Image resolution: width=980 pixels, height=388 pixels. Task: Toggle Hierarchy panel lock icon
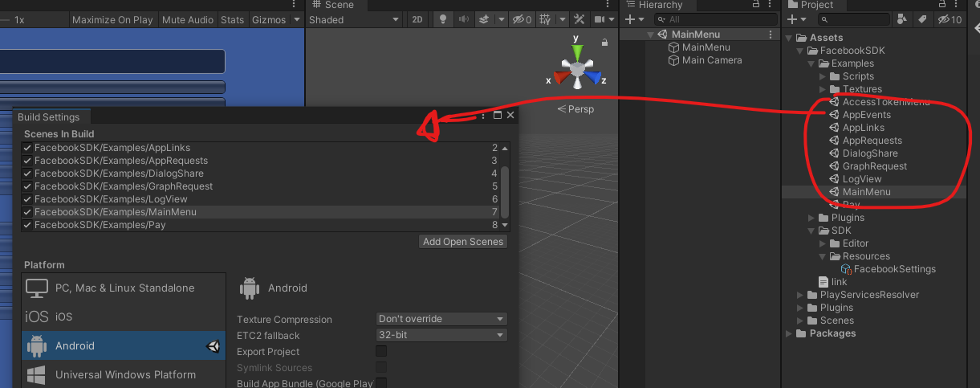pyautogui.click(x=755, y=5)
